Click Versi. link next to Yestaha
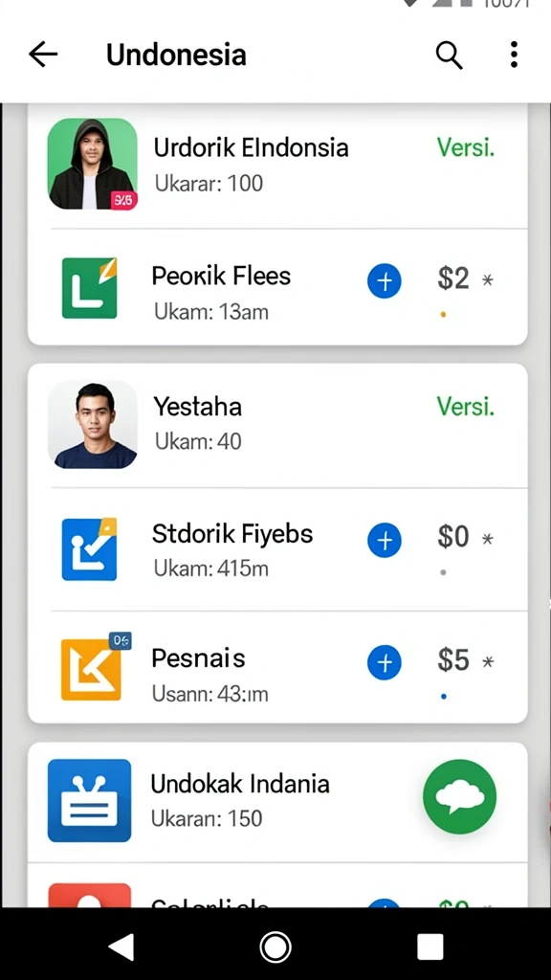Screen dimensions: 551x980 (x=466, y=406)
